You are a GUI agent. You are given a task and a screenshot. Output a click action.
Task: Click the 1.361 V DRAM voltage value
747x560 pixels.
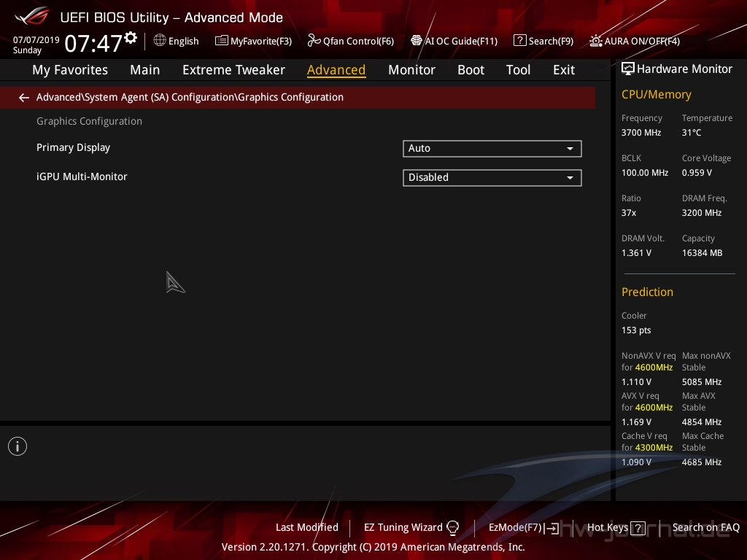coord(636,253)
